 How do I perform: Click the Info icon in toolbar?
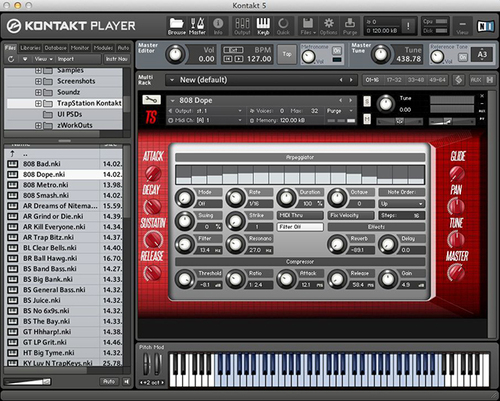[x=218, y=26]
